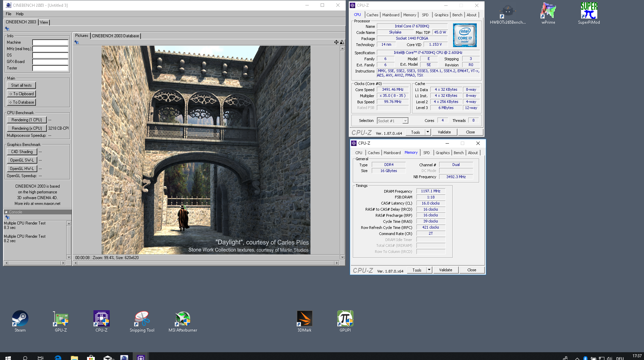Open the Help menu in CINEBENCH
Image resolution: width=644 pixels, height=360 pixels.
click(20, 14)
